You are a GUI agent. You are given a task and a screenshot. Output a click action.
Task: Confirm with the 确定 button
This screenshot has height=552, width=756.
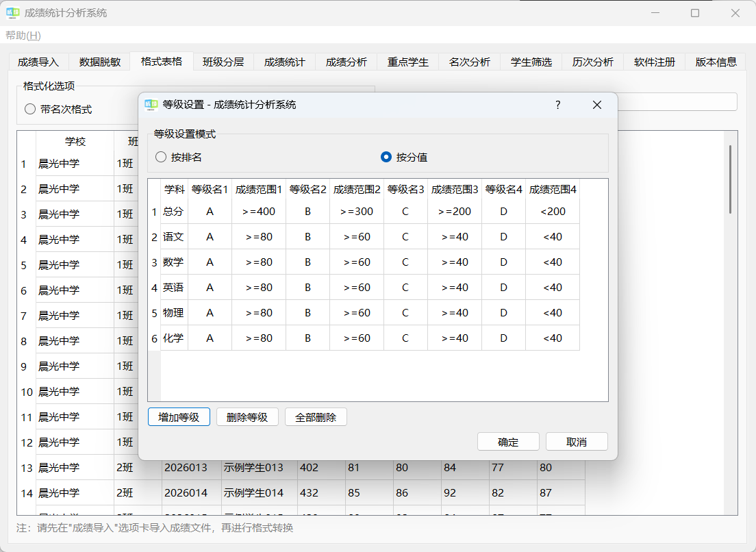click(508, 442)
